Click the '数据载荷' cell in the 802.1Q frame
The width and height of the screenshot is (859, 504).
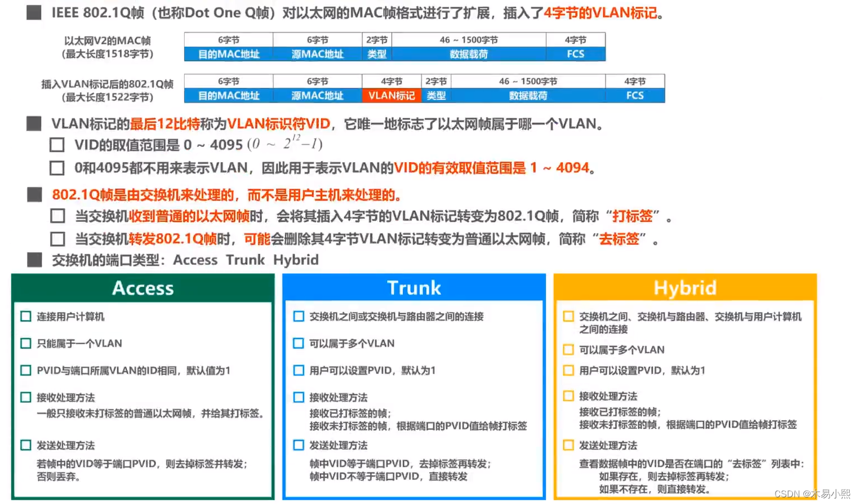(528, 96)
